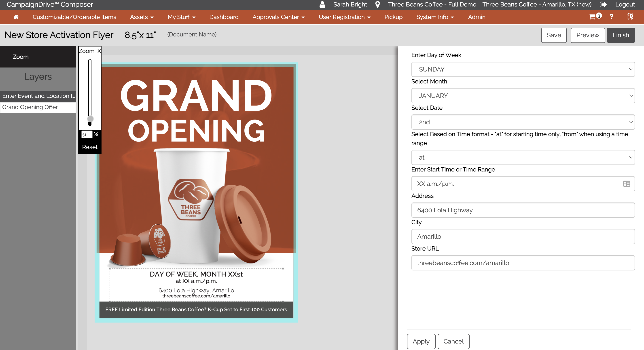
Task: Click the Preview button
Action: click(x=587, y=35)
